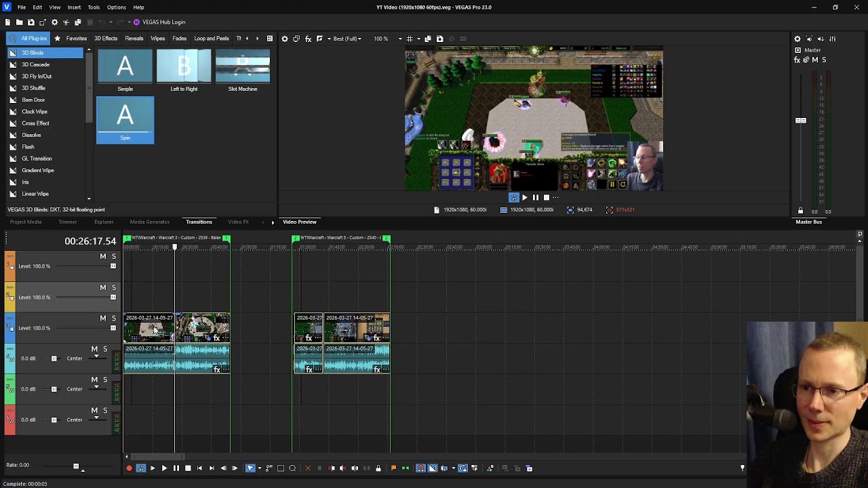Toggle preview on external monitor icon
This screenshot has height=488, width=868.
click(296, 39)
